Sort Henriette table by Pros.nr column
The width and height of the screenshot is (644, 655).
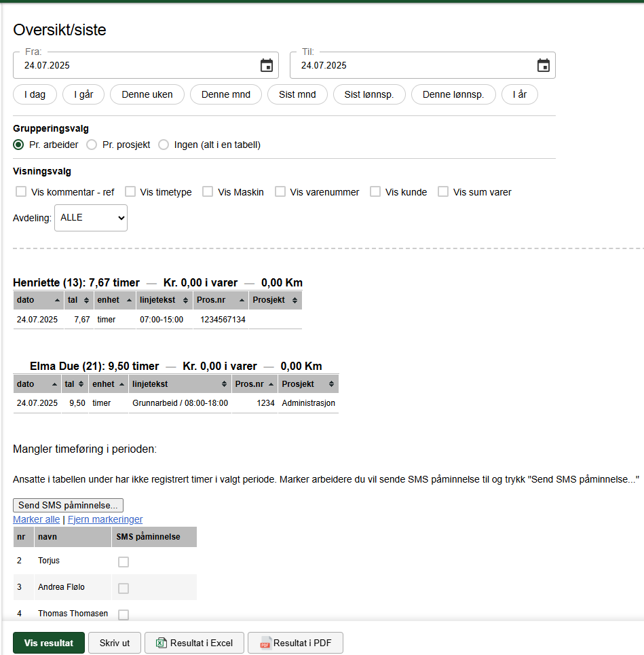tap(221, 300)
